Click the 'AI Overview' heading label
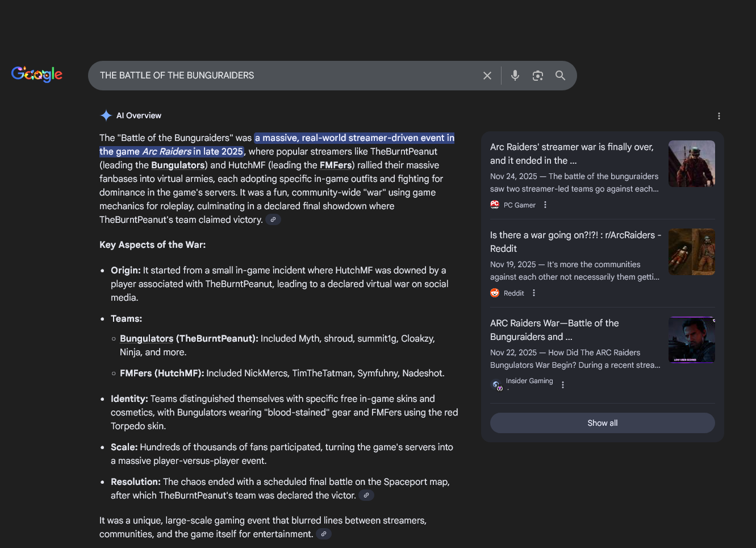 (139, 115)
